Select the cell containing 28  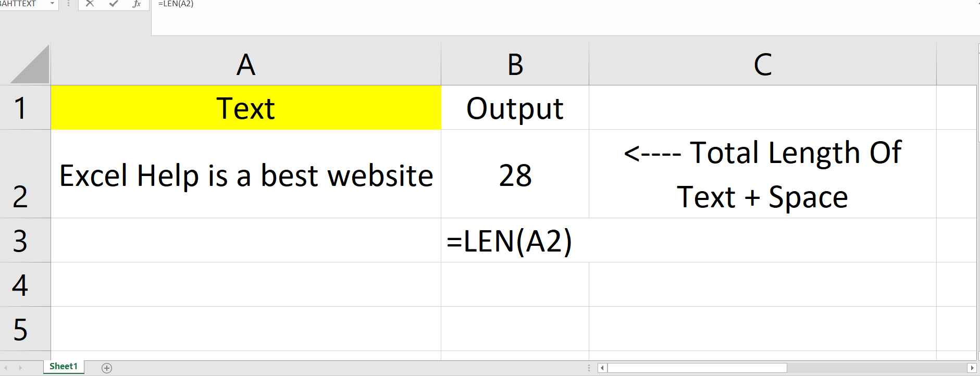click(515, 174)
